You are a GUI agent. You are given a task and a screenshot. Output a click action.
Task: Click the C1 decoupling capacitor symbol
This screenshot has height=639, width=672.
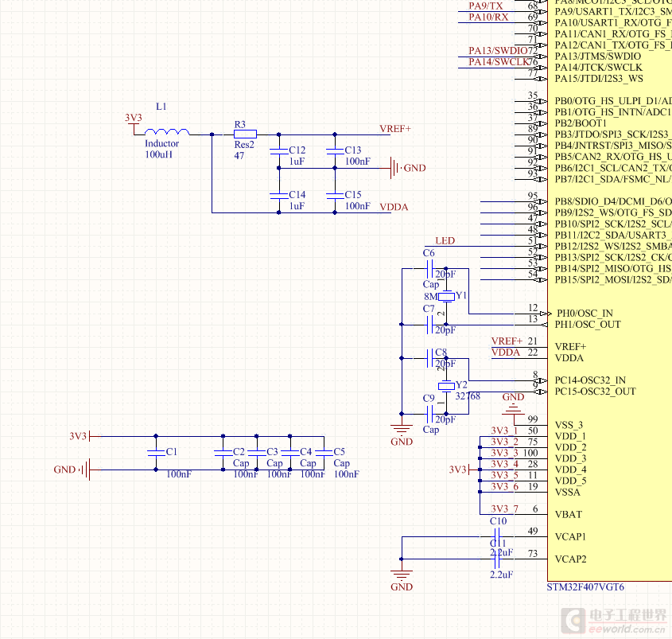[x=156, y=453]
